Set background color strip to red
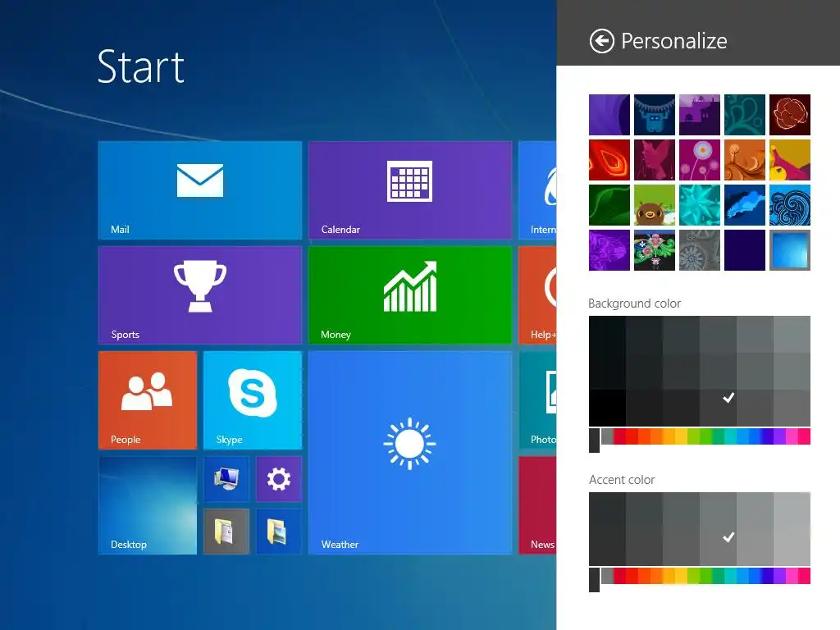840x630 pixels. pos(632,436)
